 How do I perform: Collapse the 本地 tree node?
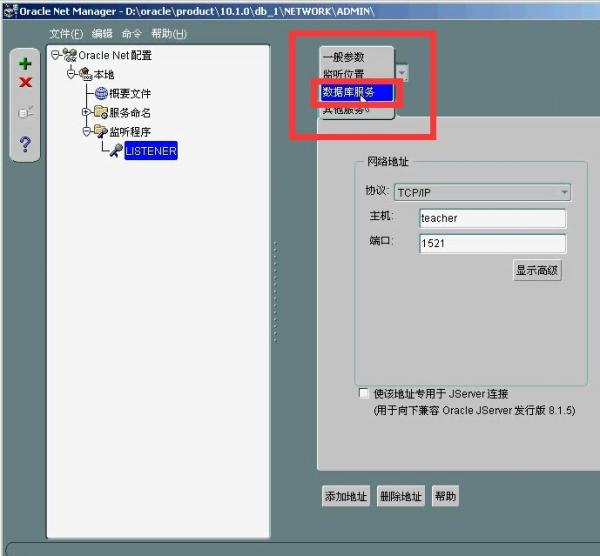point(71,74)
